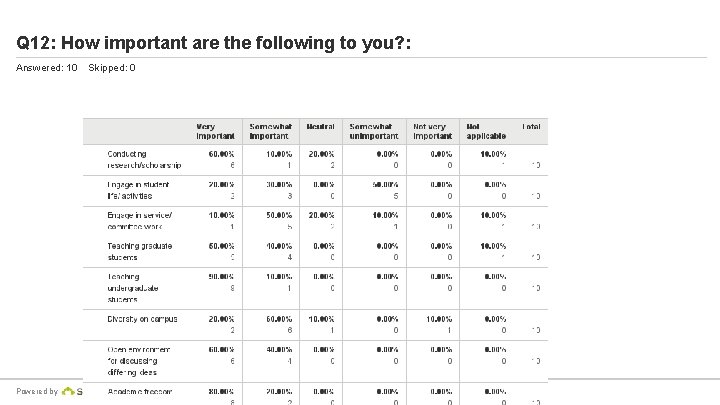
Task: Click the "Total" column header
Action: (x=531, y=127)
